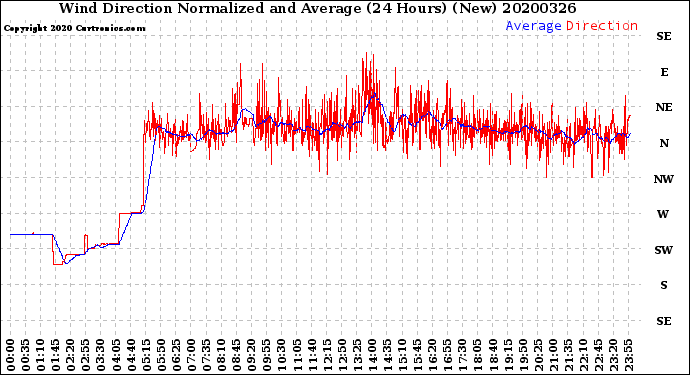The width and height of the screenshot is (690, 375).
Task: Click the 11:40 time axis label
Action: pyautogui.click(x=312, y=355)
